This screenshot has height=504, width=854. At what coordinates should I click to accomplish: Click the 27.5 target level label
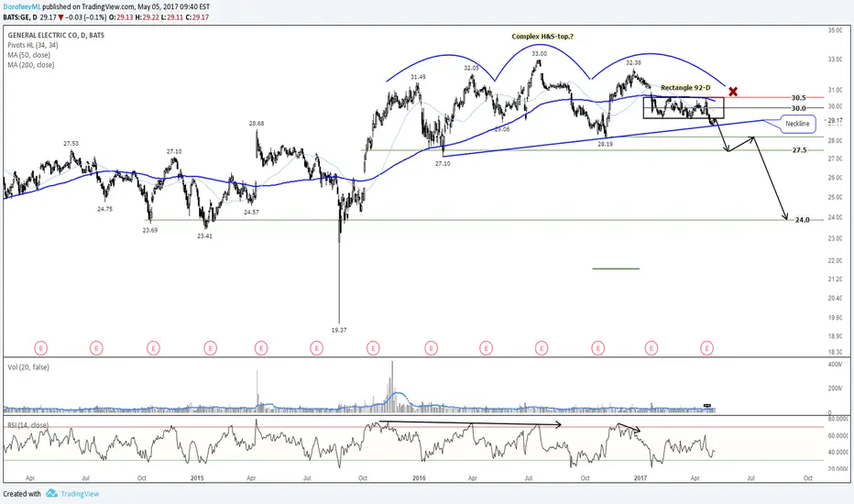click(x=799, y=150)
